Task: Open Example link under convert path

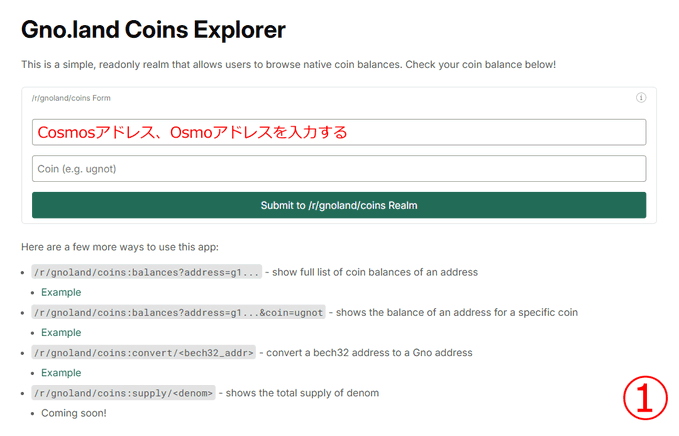Action: (x=61, y=373)
